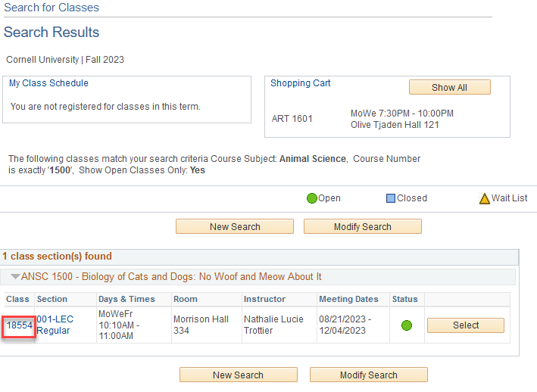Click the My Class Schedule heading
The height and width of the screenshot is (392, 537).
coord(48,83)
